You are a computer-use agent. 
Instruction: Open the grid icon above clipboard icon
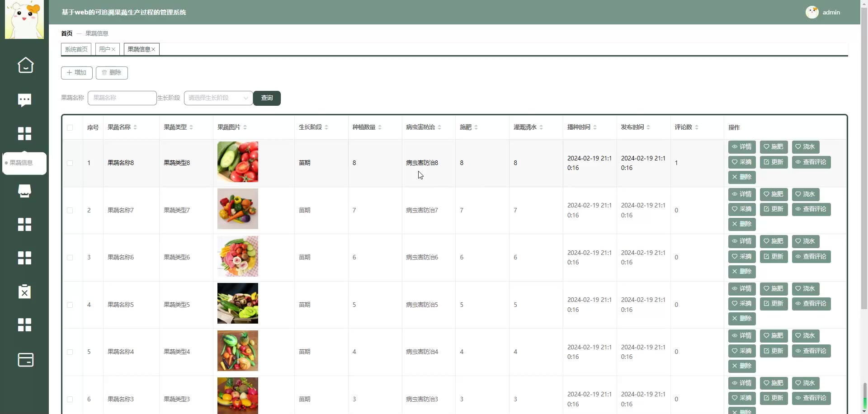coord(24,258)
